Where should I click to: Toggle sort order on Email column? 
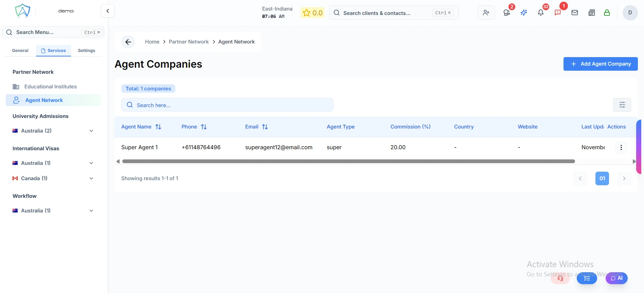click(x=265, y=127)
